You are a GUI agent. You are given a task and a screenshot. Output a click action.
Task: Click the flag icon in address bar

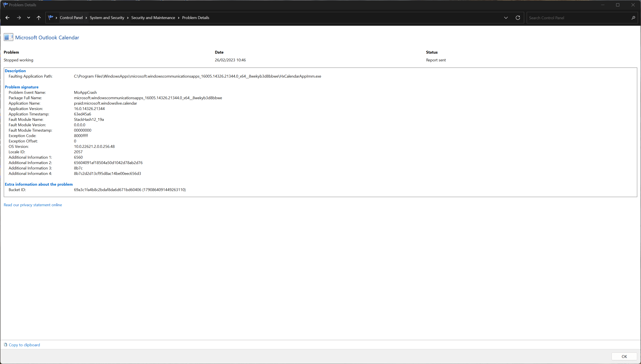tap(51, 18)
